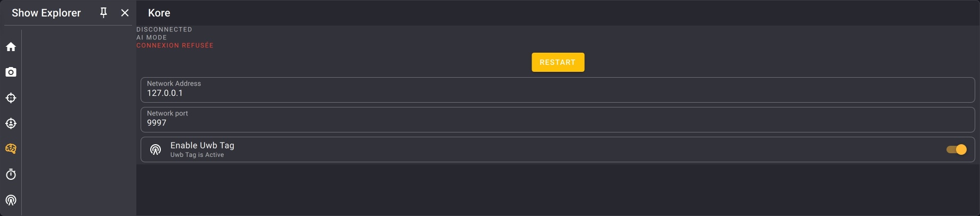The image size is (980, 216).
Task: Click the Kore page title
Action: pyautogui.click(x=159, y=13)
